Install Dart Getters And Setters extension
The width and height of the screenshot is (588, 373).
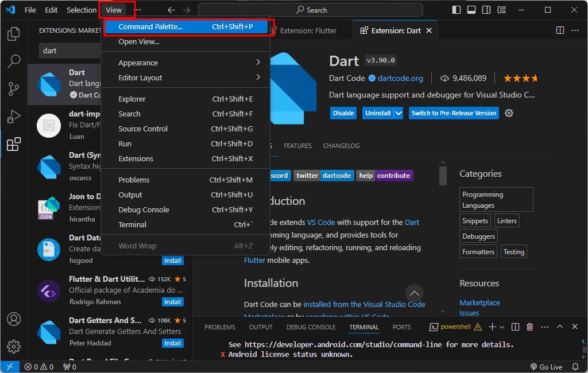pos(172,343)
